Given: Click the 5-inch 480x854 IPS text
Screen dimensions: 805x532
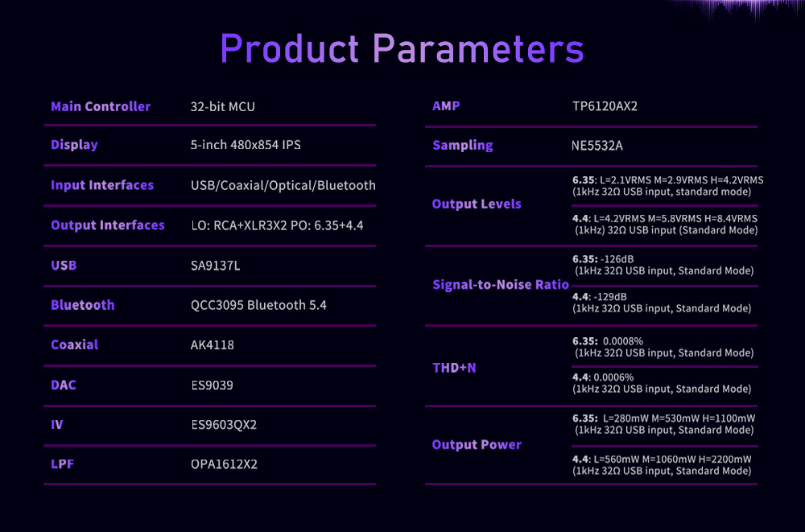Looking at the screenshot, I should coord(246,145).
